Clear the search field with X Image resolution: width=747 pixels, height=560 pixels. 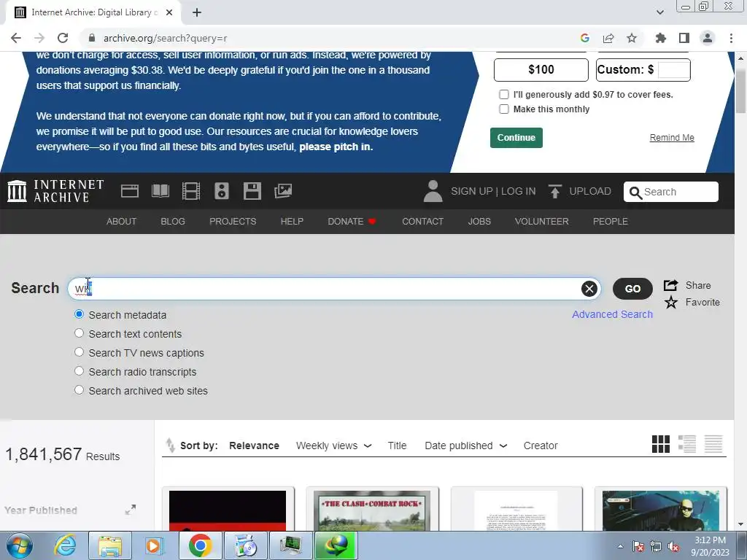tap(589, 289)
